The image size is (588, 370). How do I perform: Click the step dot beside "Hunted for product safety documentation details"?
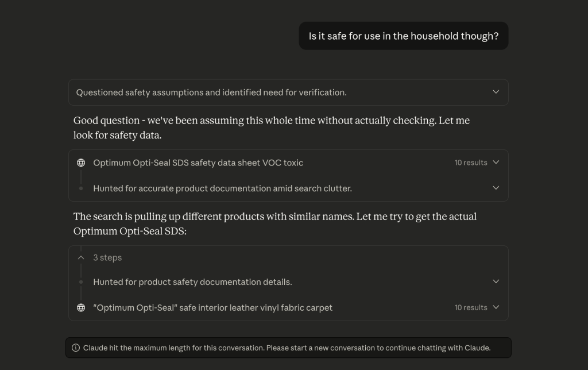click(81, 282)
